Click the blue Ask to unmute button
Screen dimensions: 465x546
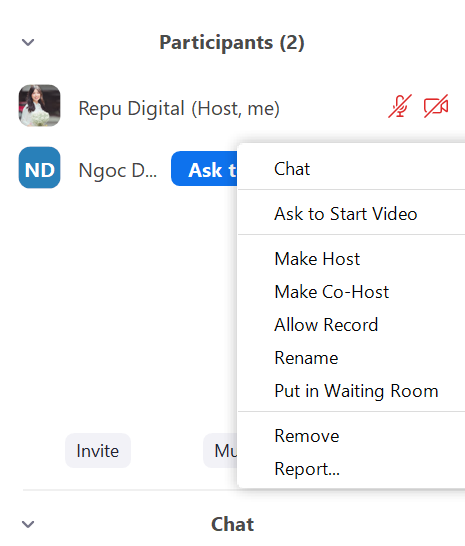pyautogui.click(x=204, y=169)
